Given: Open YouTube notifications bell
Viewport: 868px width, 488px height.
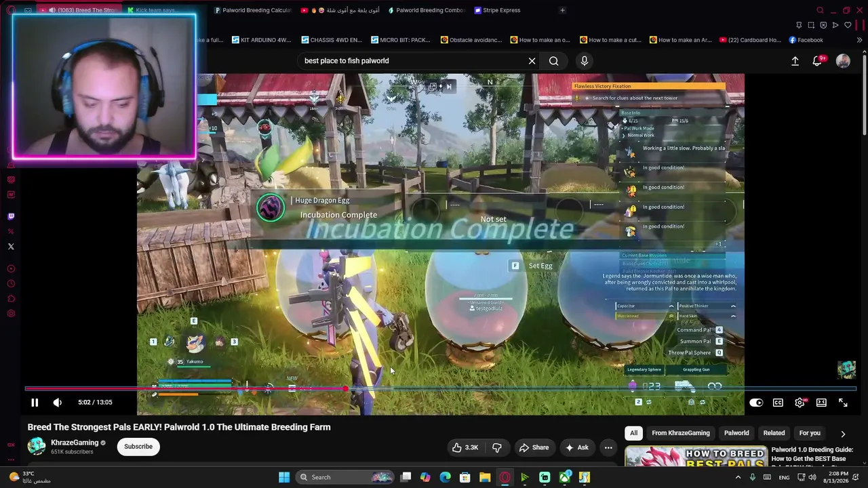Looking at the screenshot, I should point(818,61).
